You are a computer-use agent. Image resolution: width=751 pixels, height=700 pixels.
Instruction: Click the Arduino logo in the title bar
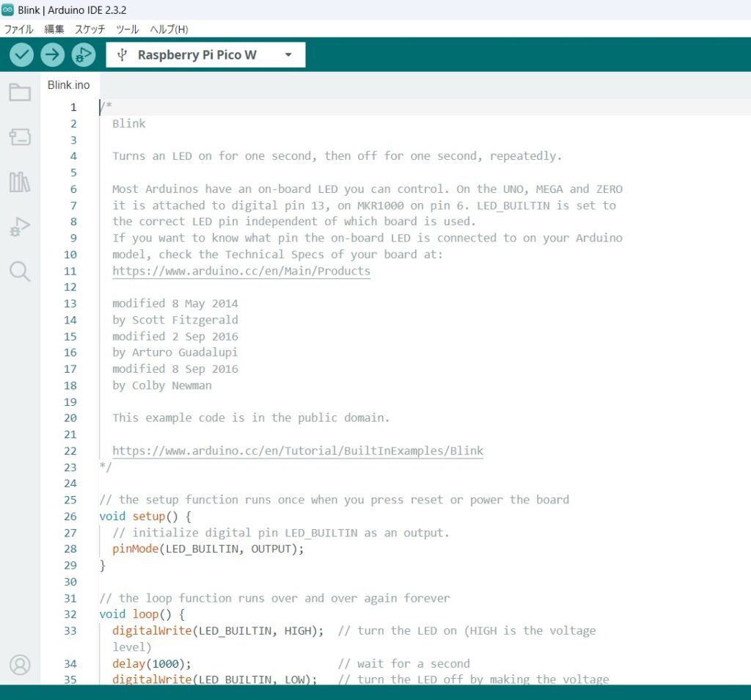click(x=7, y=10)
